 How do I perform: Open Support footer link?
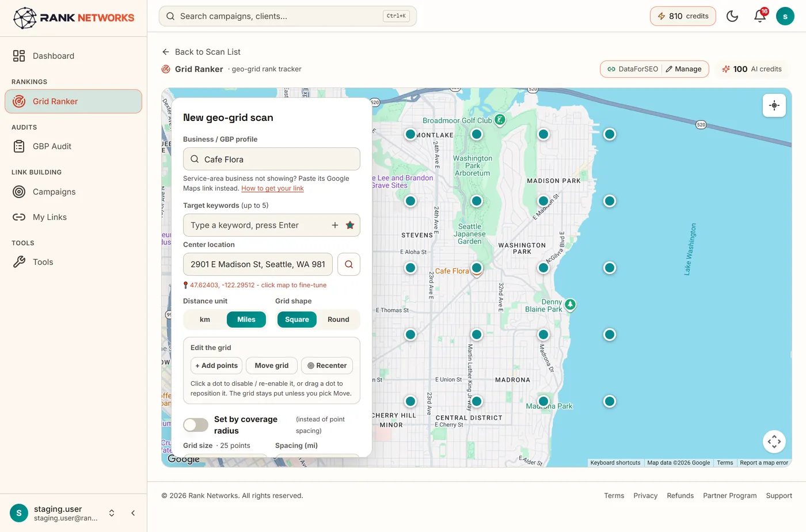779,496
